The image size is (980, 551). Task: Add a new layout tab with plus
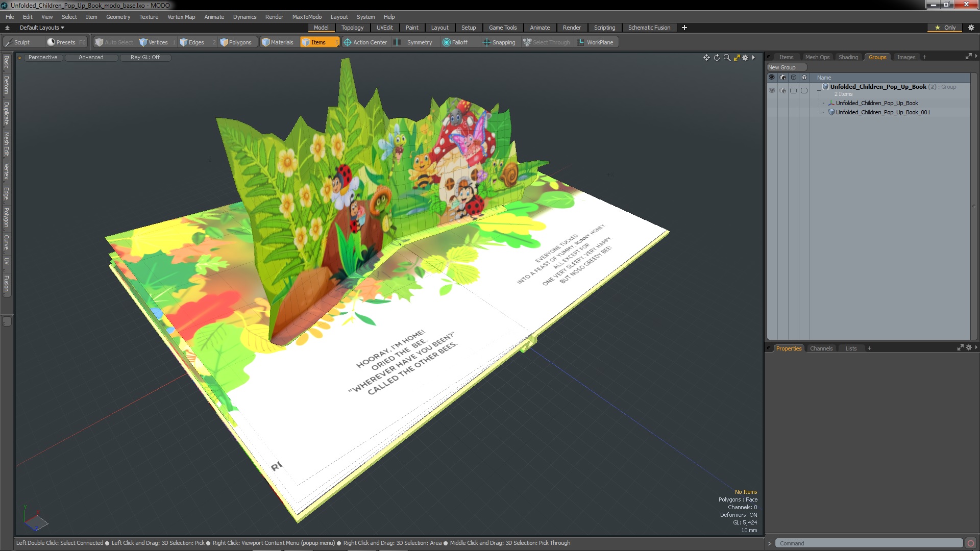click(684, 28)
